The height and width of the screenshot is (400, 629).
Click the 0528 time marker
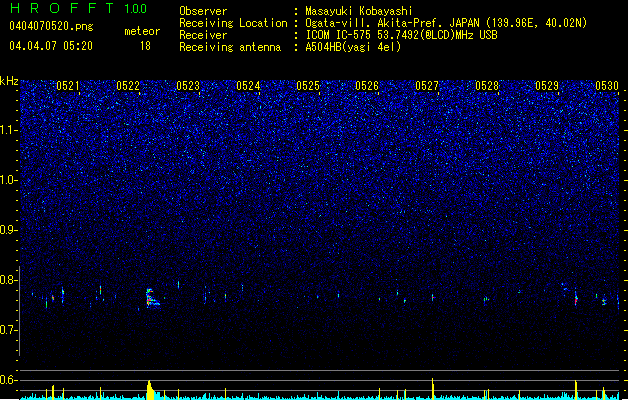[487, 86]
